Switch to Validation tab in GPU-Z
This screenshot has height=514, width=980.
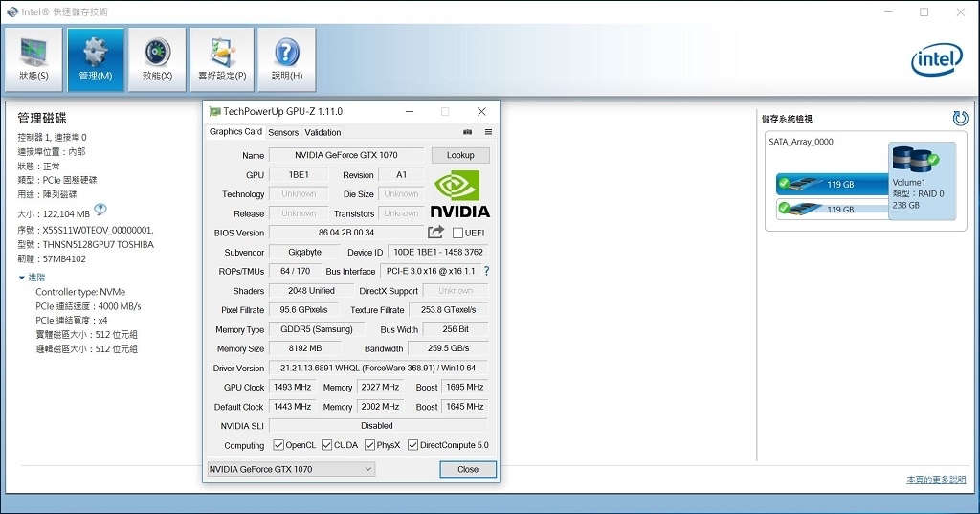(323, 132)
